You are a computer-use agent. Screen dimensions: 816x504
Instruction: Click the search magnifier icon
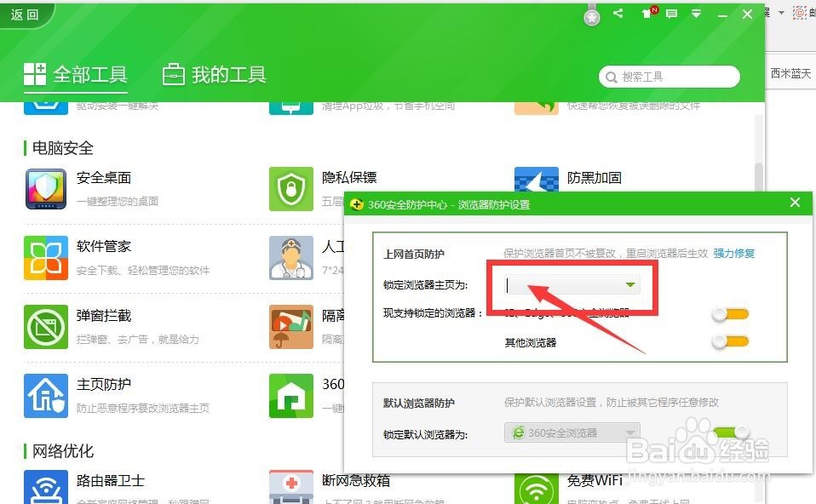pos(611,77)
